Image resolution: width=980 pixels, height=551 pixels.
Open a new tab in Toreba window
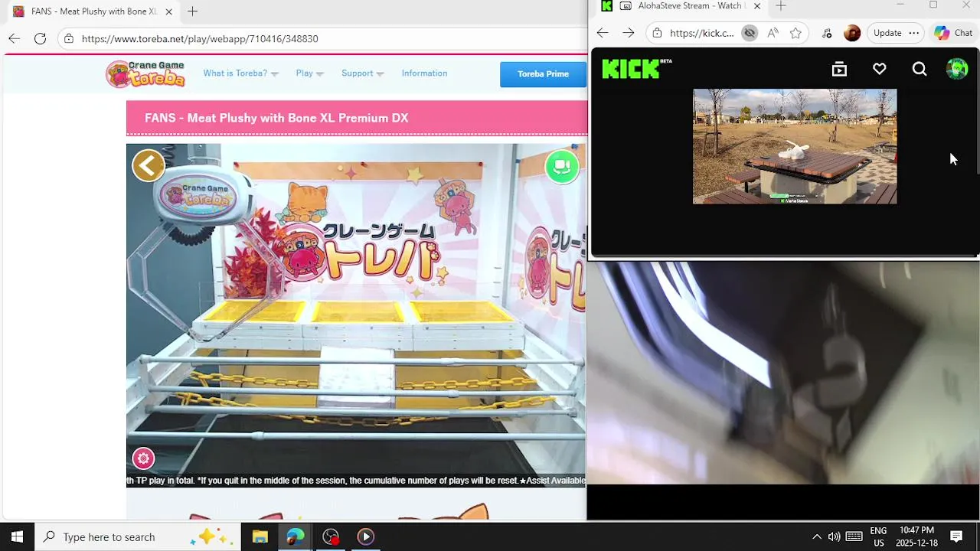coord(192,11)
